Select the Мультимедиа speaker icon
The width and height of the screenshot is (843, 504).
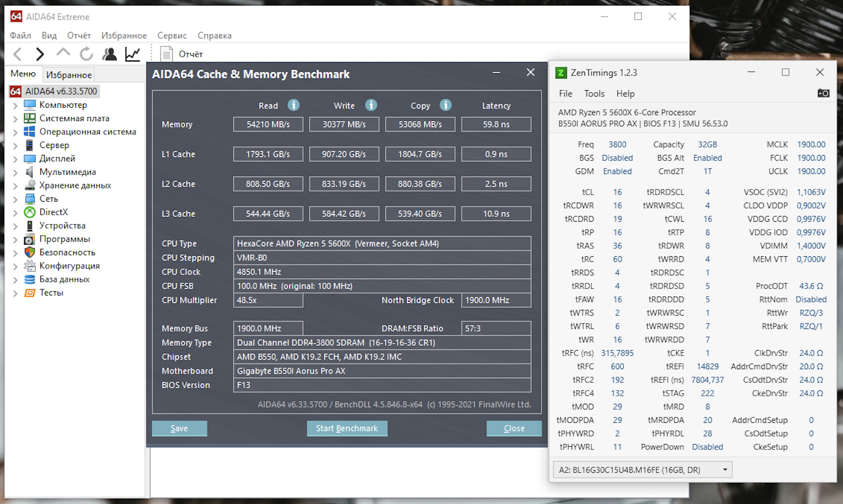coord(30,171)
